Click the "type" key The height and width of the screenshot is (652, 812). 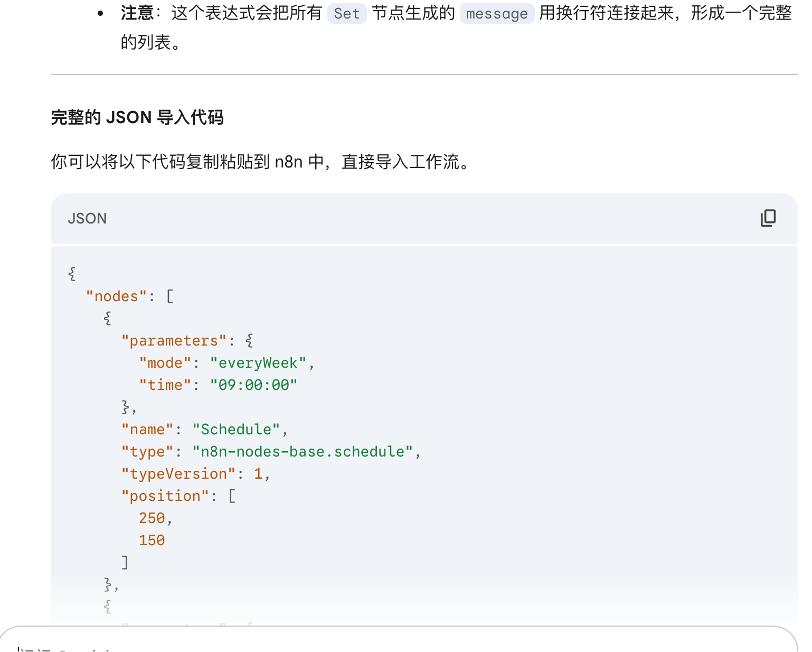[x=147, y=452]
